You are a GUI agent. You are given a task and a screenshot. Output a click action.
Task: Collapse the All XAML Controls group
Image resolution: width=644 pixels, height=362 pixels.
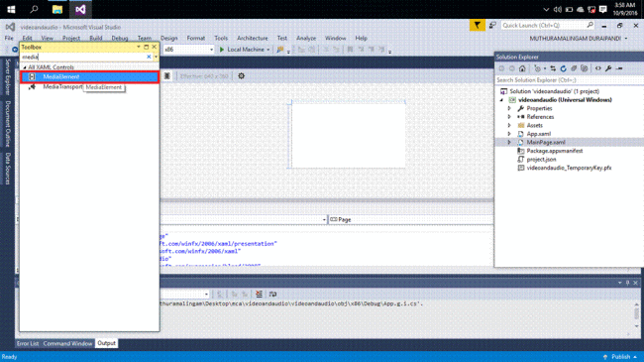point(25,67)
